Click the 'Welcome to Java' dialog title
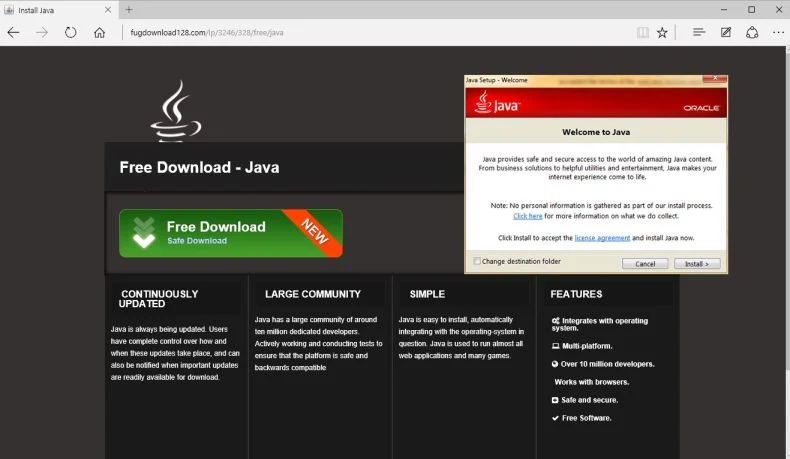 coord(596,132)
